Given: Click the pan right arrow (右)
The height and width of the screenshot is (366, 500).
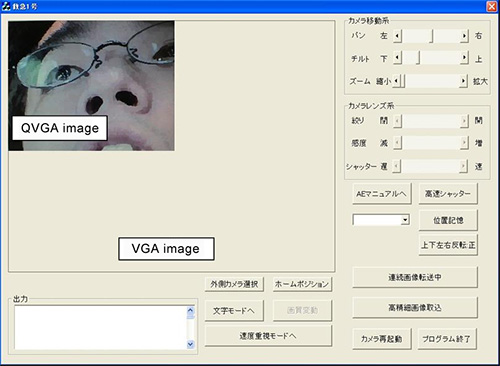Looking at the screenshot, I should [x=464, y=36].
